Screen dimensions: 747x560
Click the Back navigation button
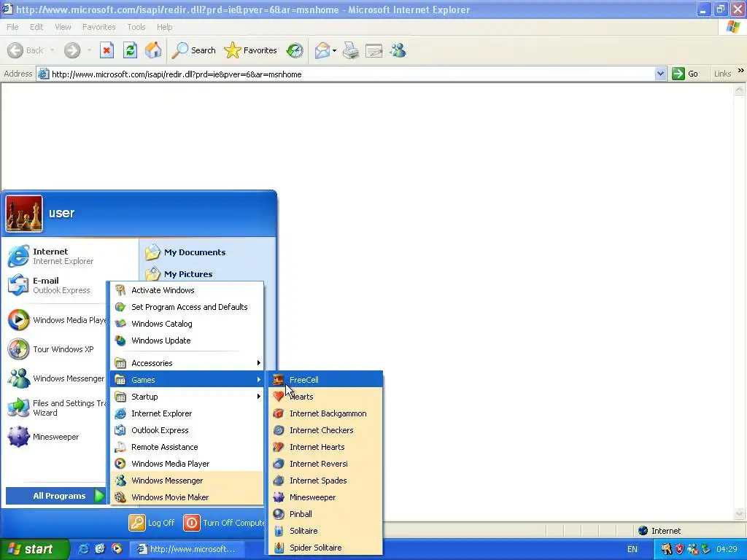tap(26, 50)
